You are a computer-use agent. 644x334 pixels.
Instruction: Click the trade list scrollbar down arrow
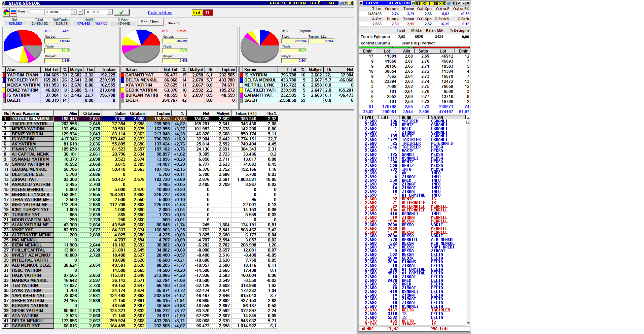point(468,323)
